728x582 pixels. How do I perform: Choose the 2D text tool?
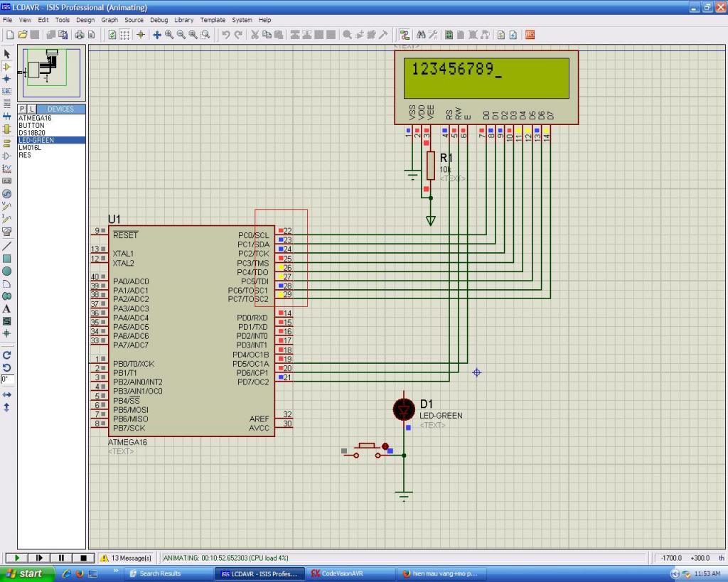[7, 308]
